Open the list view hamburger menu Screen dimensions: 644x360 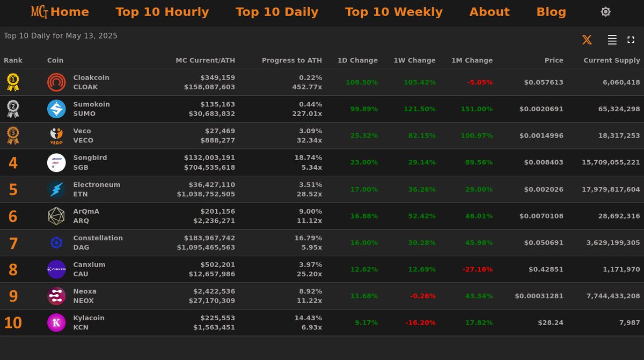click(x=611, y=39)
